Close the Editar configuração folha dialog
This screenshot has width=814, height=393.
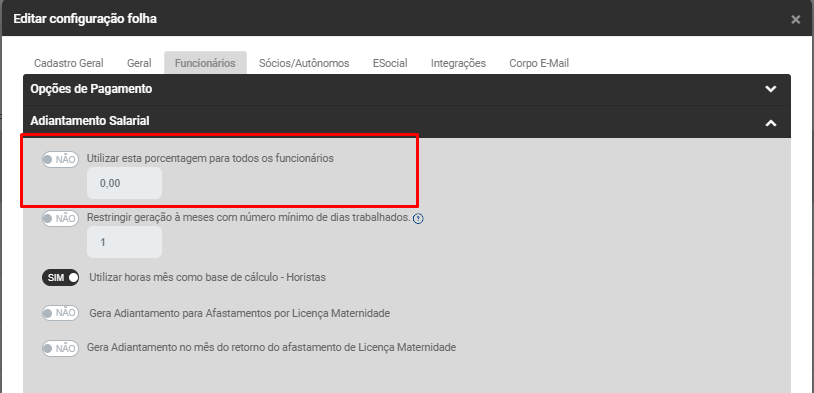pyautogui.click(x=795, y=20)
